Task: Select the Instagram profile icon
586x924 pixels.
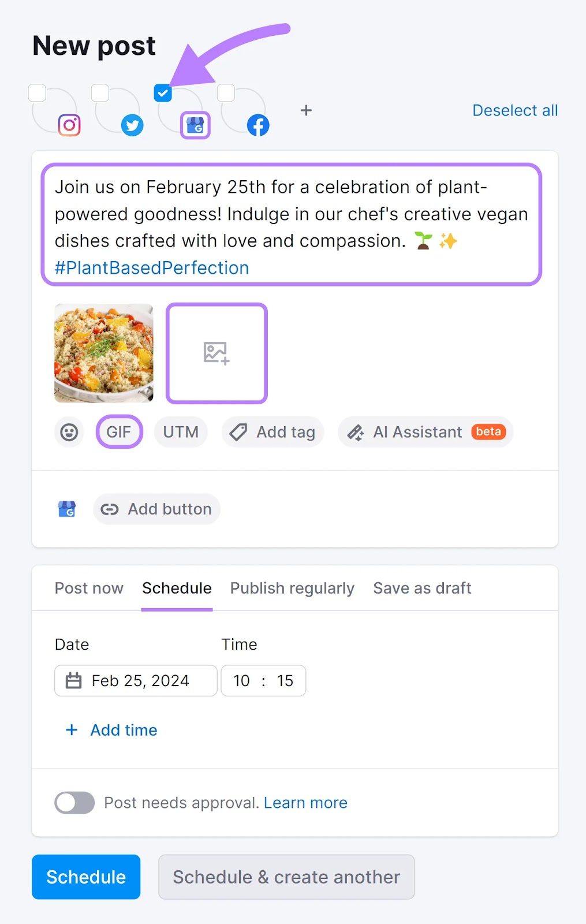Action: point(68,125)
